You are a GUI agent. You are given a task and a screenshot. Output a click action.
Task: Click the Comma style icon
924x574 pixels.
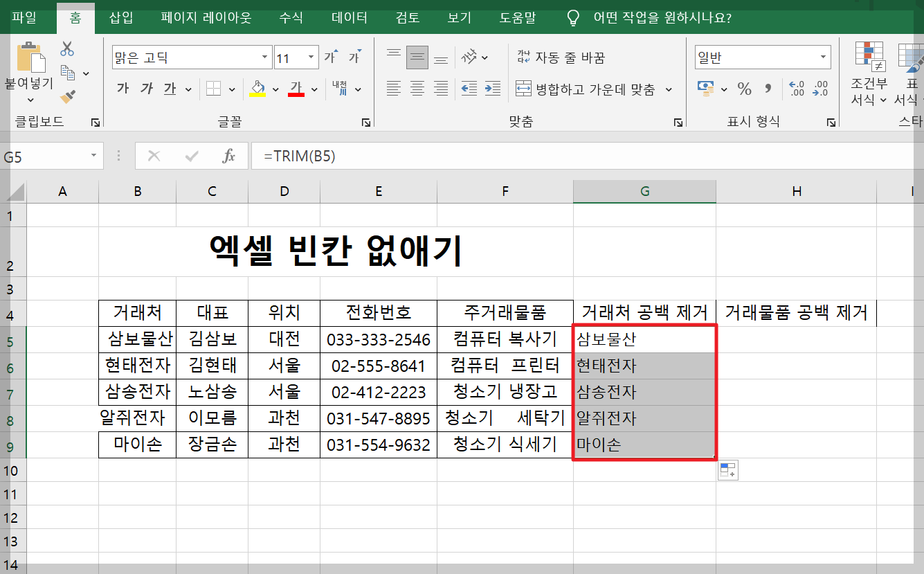coord(768,89)
